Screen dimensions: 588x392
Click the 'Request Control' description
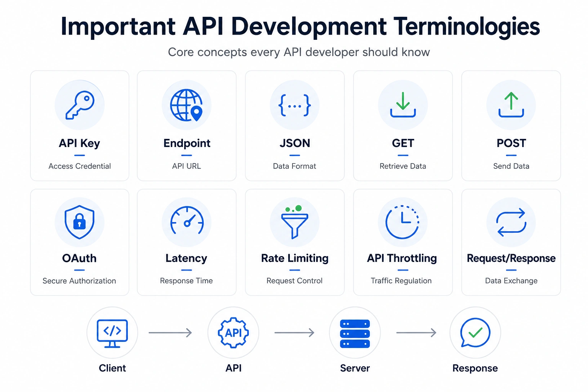[294, 281]
